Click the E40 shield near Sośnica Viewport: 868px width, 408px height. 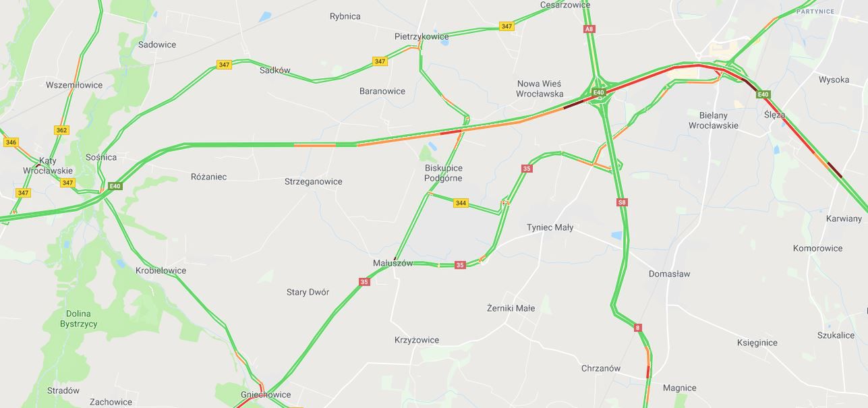click(x=114, y=187)
